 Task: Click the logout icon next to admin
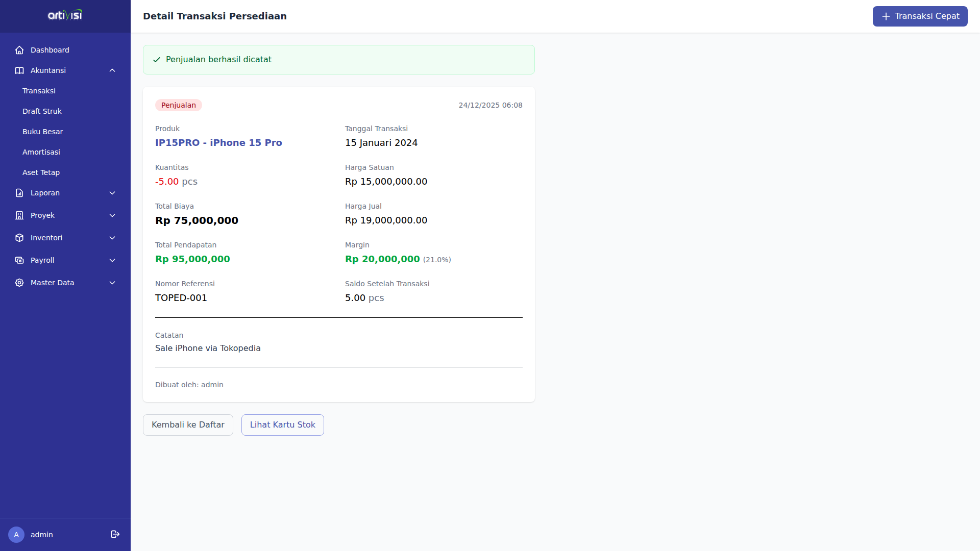pyautogui.click(x=115, y=534)
